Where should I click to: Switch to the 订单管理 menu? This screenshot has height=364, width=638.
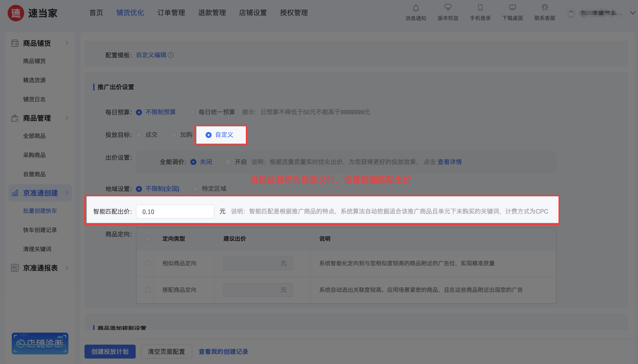tap(171, 13)
